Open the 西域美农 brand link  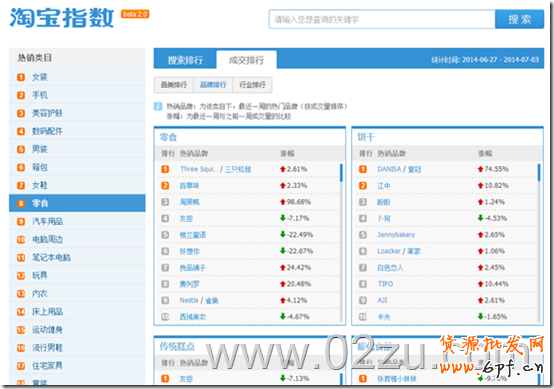pos(193,317)
